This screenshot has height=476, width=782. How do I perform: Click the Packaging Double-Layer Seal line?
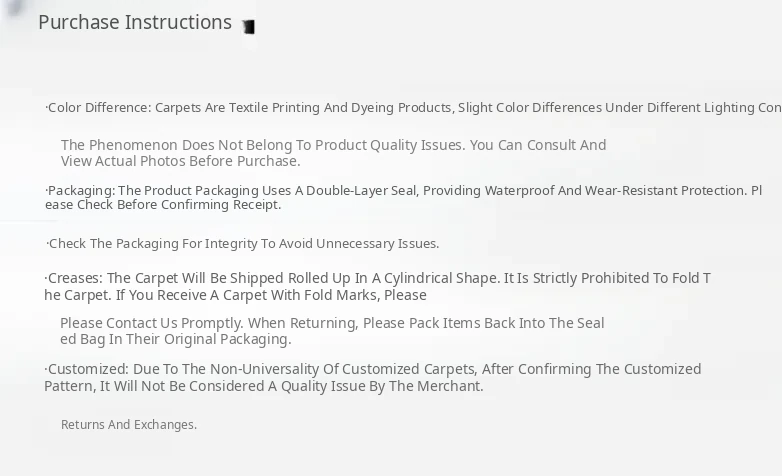point(400,190)
